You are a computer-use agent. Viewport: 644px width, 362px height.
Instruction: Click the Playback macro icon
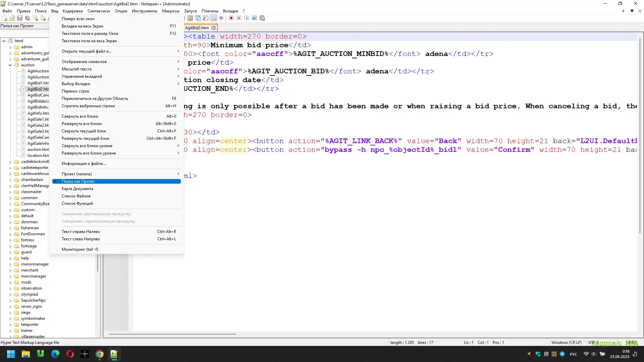pos(247,18)
